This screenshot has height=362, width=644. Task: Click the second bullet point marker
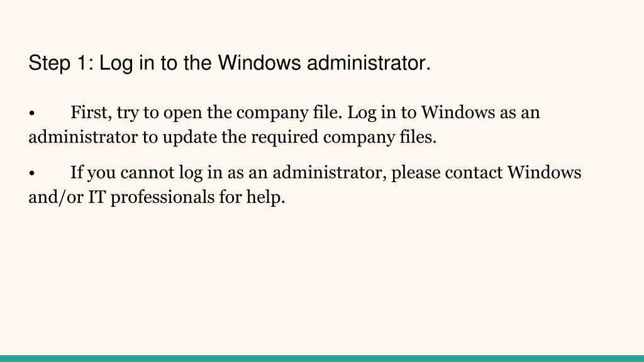point(31,173)
